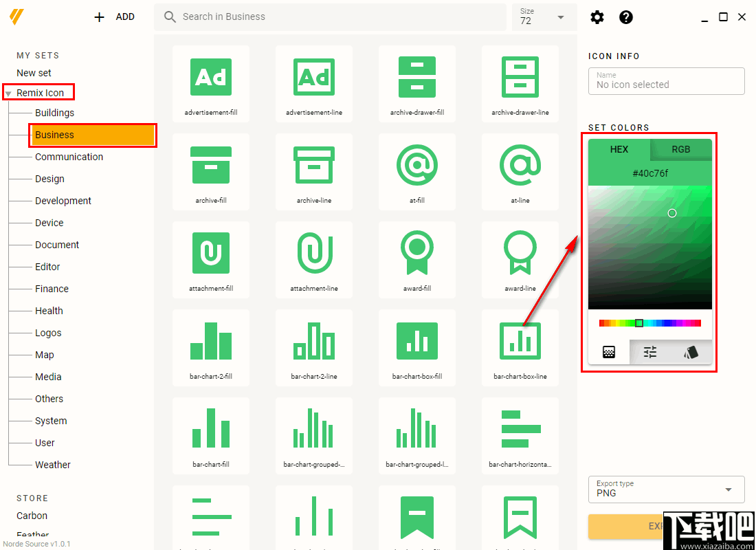Pick green on the hue slider
The image size is (756, 550).
(x=638, y=322)
